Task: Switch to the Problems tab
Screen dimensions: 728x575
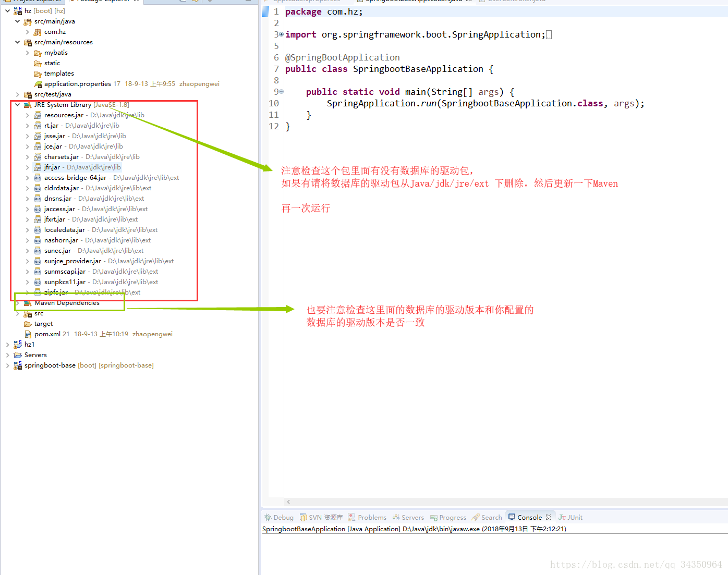Action: [x=367, y=517]
